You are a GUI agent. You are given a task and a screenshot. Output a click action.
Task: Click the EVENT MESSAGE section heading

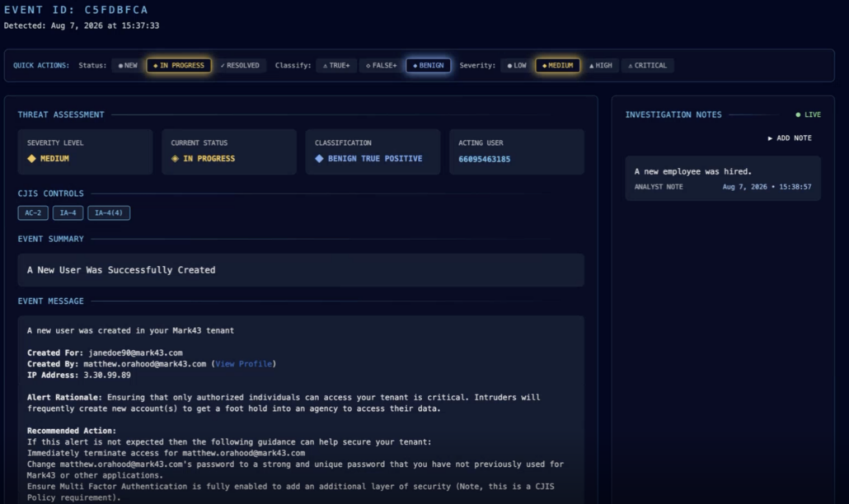(51, 301)
